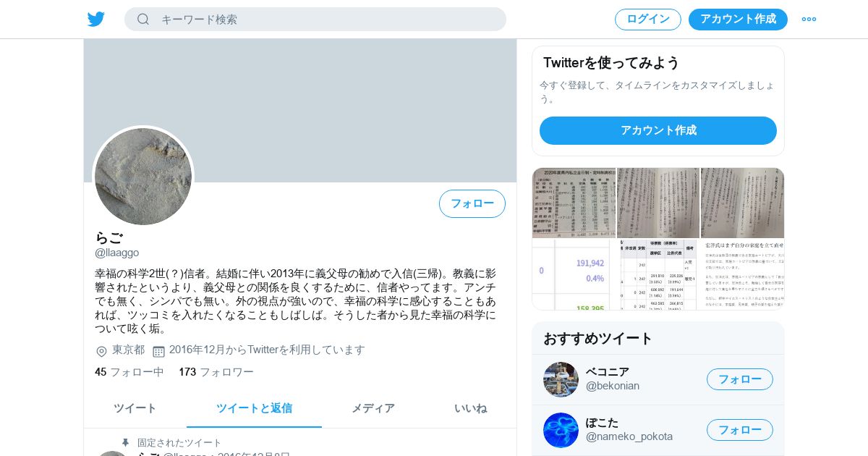Viewport: 868px width, 456px height.
Task: Open ぽこた's blue avatar image
Action: [561, 430]
